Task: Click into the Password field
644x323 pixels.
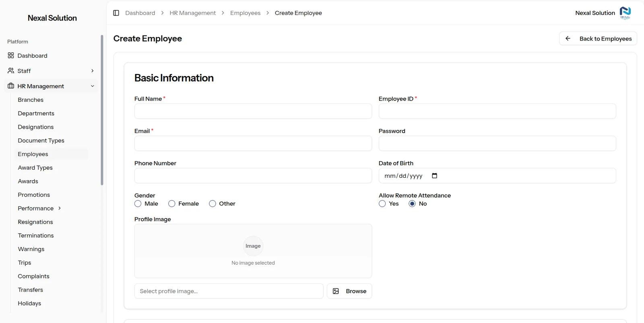Action: pos(497,144)
